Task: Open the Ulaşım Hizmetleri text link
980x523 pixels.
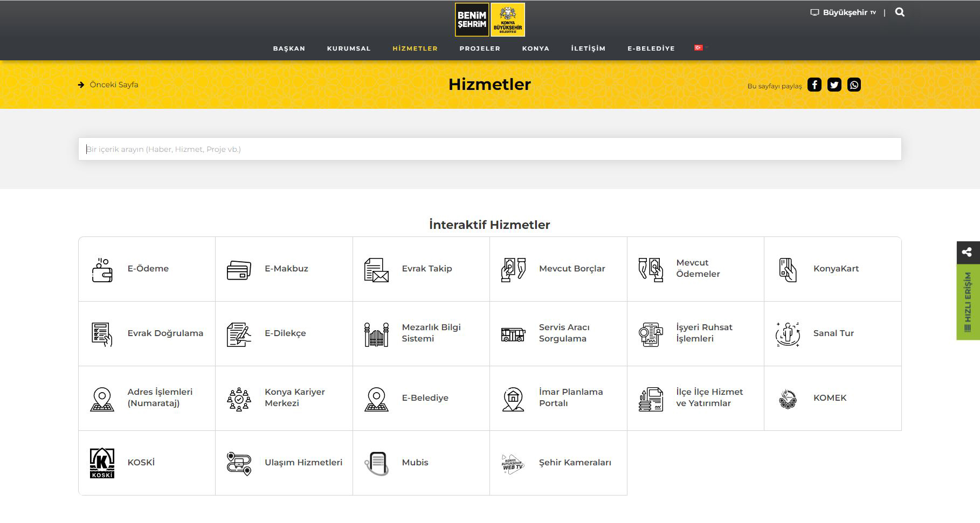Action: (x=303, y=463)
